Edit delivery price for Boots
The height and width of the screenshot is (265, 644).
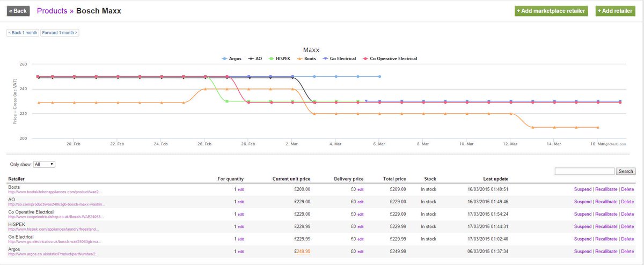[361, 189]
